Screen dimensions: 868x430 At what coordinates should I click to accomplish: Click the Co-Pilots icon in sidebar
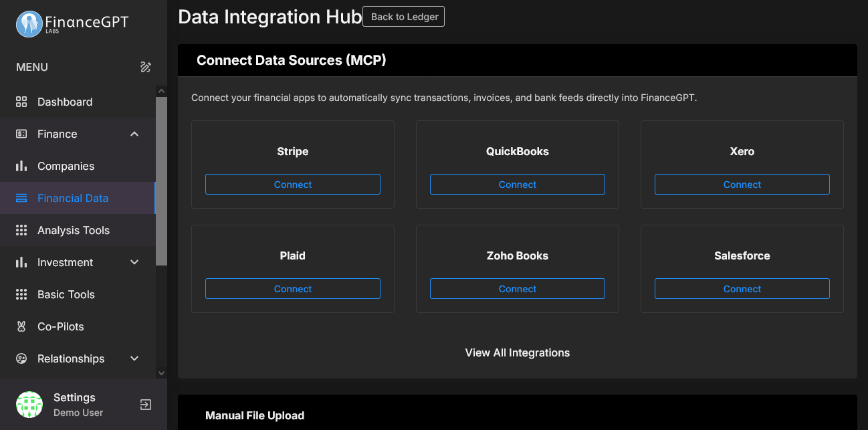tap(20, 326)
